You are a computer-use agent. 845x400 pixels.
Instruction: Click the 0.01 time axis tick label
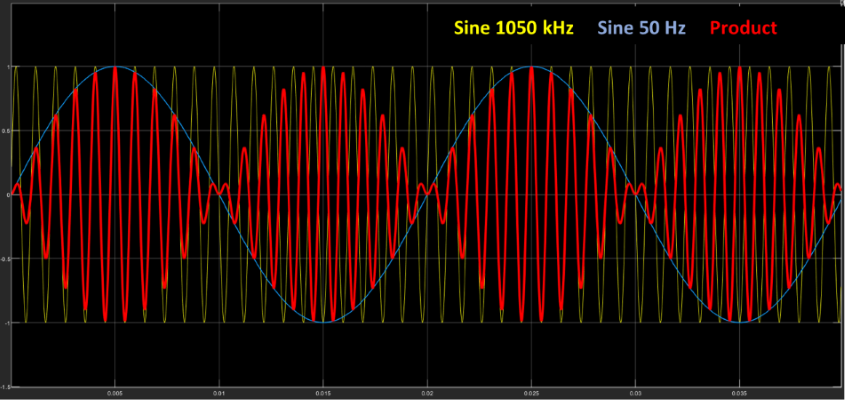pyautogui.click(x=219, y=394)
